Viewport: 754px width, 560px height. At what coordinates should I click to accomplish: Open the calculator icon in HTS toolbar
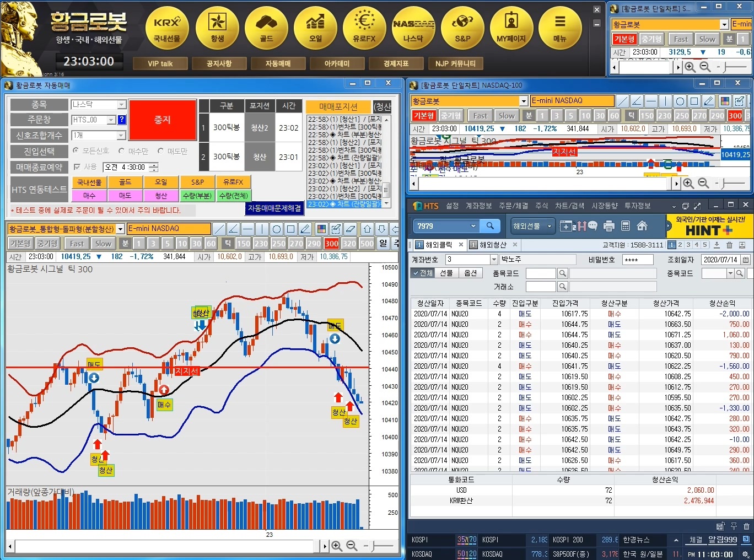(626, 226)
